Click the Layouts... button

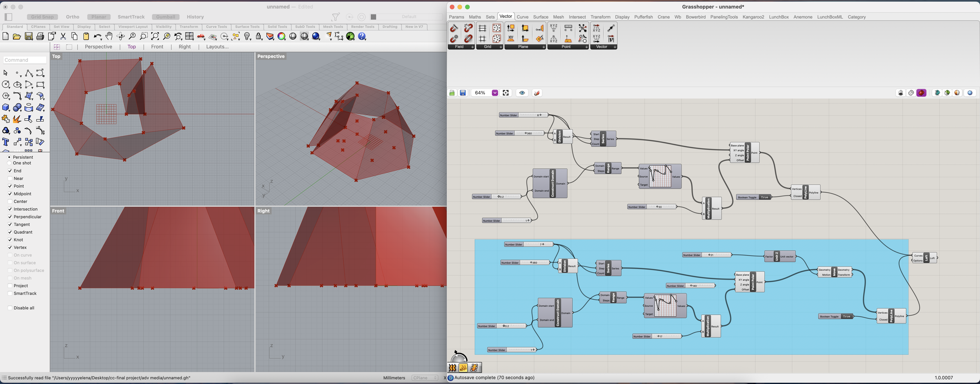pos(217,47)
